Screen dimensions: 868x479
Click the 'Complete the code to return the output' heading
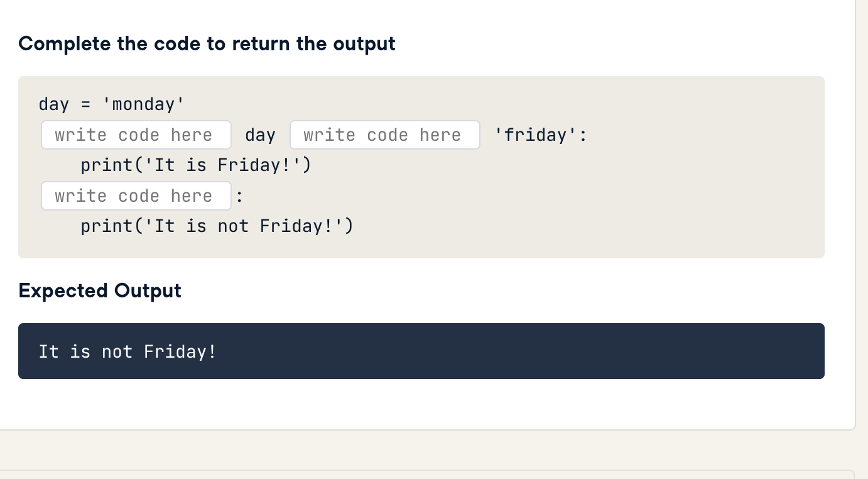[x=207, y=44]
